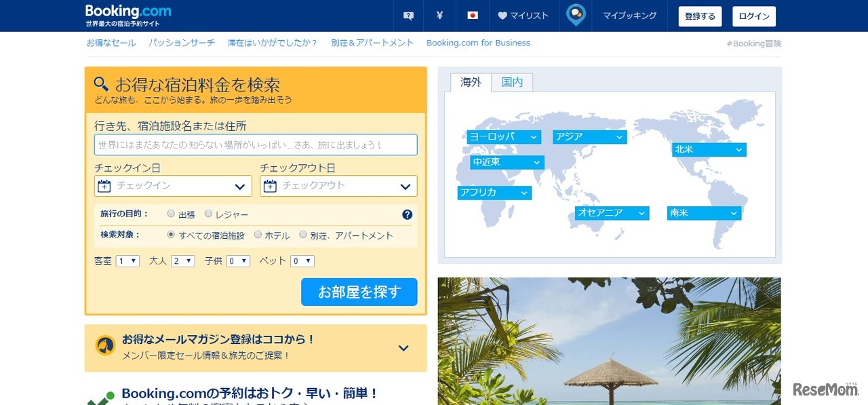The image size is (868, 405).
Task: Click the tropical beach promo image
Action: pos(609,341)
